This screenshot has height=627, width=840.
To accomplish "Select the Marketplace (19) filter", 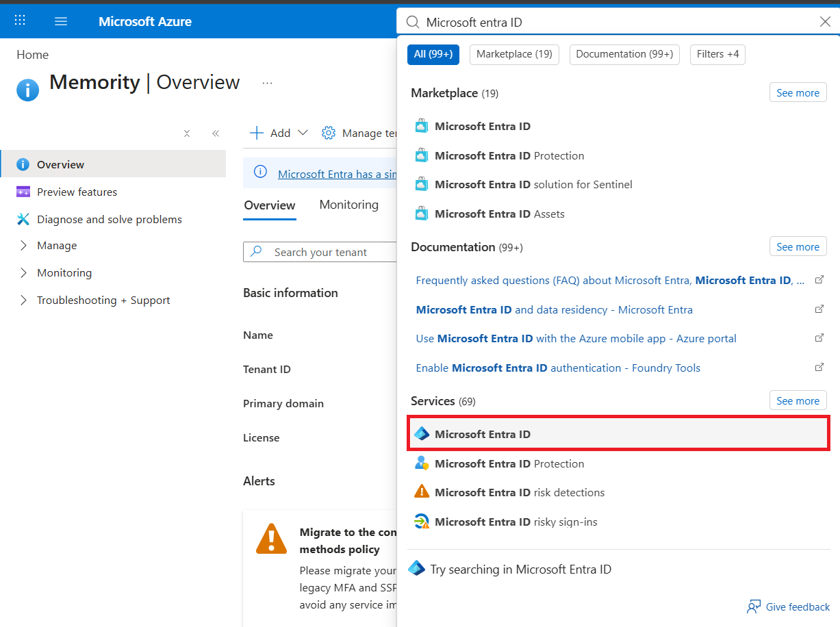I will [514, 54].
